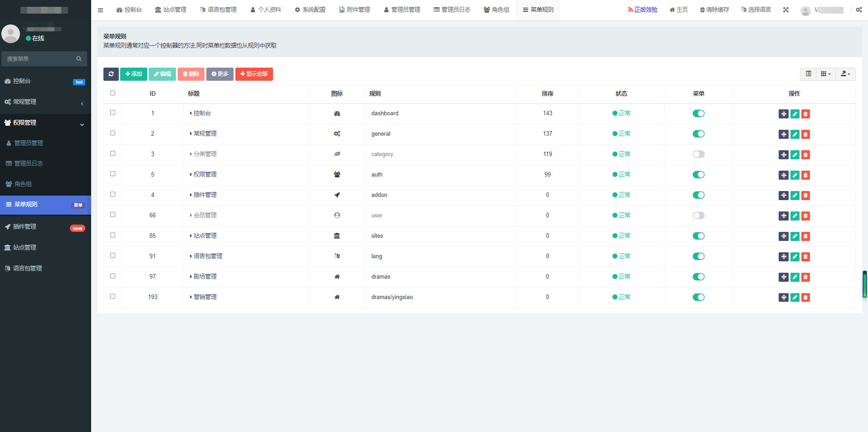Click the search magnifier in sidebar
The height and width of the screenshot is (432, 868).
[x=79, y=59]
